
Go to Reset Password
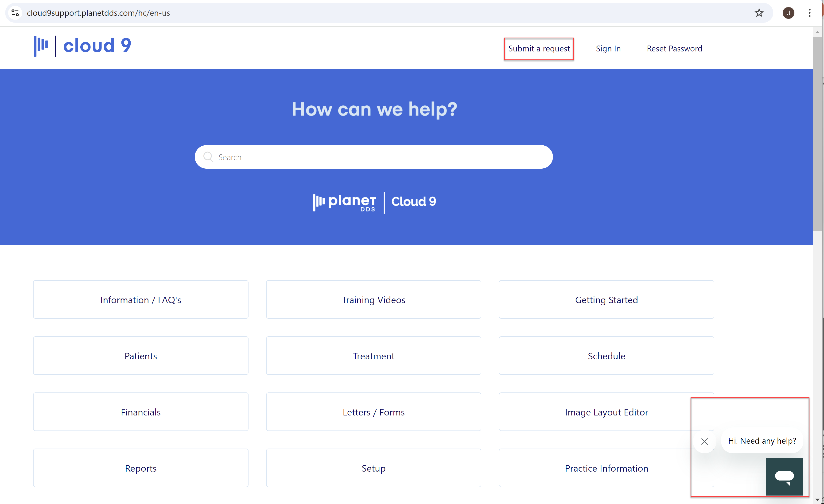pos(674,49)
